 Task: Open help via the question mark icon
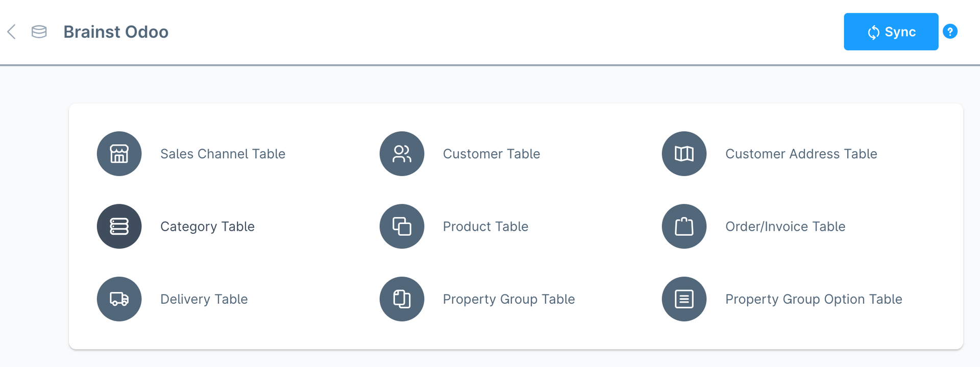tap(950, 32)
